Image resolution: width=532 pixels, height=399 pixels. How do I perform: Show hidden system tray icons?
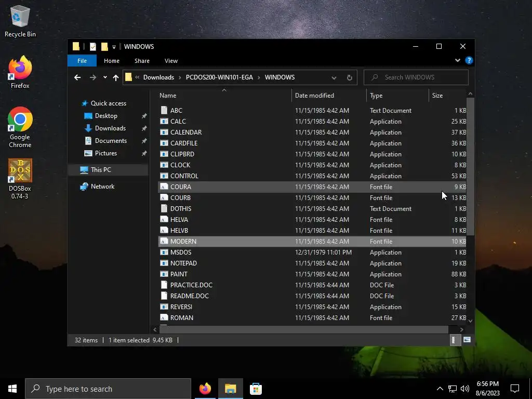coord(440,389)
